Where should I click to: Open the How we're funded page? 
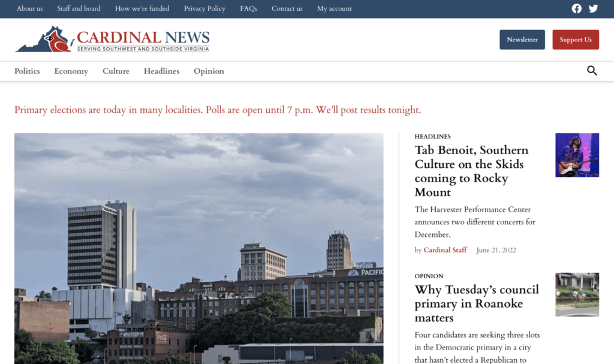coord(142,8)
